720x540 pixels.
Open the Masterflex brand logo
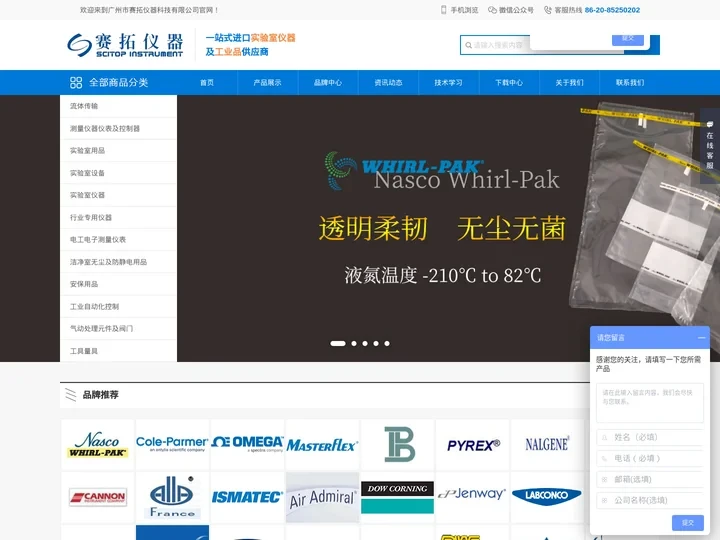322,444
